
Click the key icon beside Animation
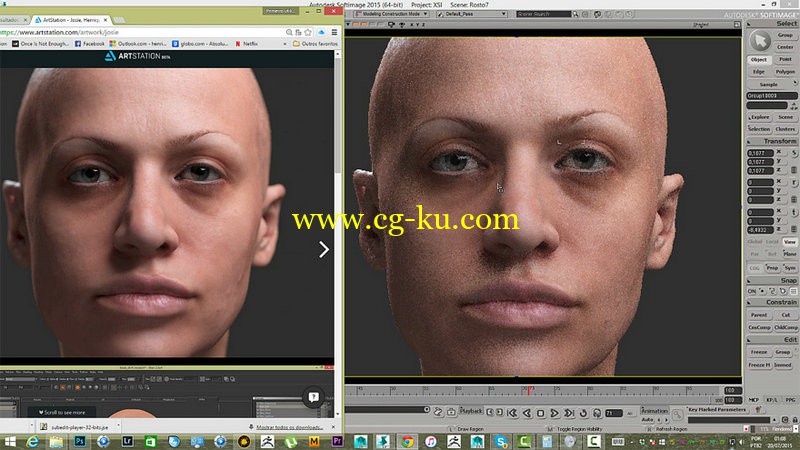pos(677,414)
